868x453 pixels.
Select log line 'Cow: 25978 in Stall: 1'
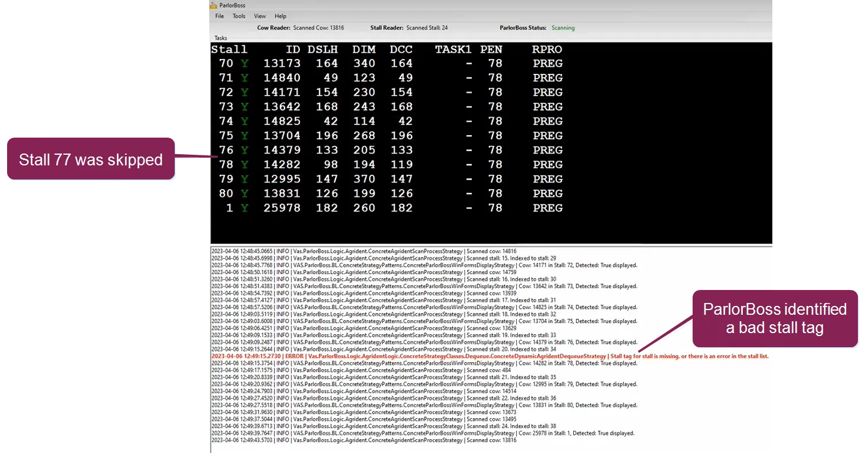click(423, 434)
